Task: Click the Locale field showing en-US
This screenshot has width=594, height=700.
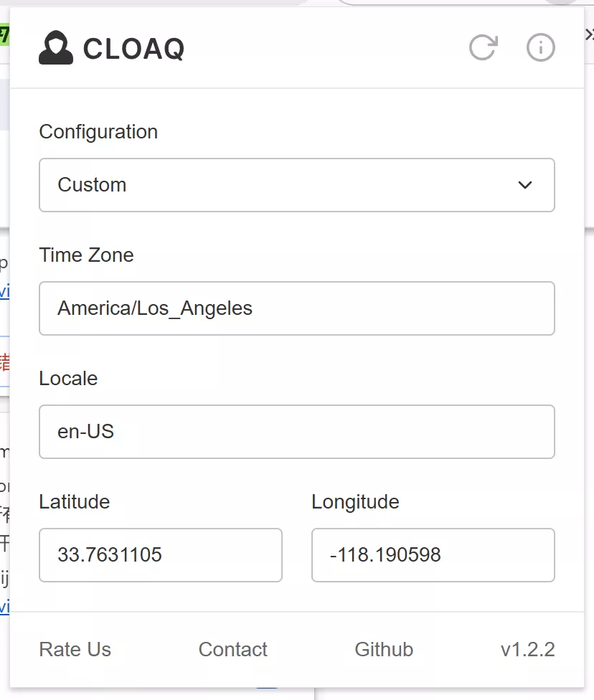Action: (296, 432)
